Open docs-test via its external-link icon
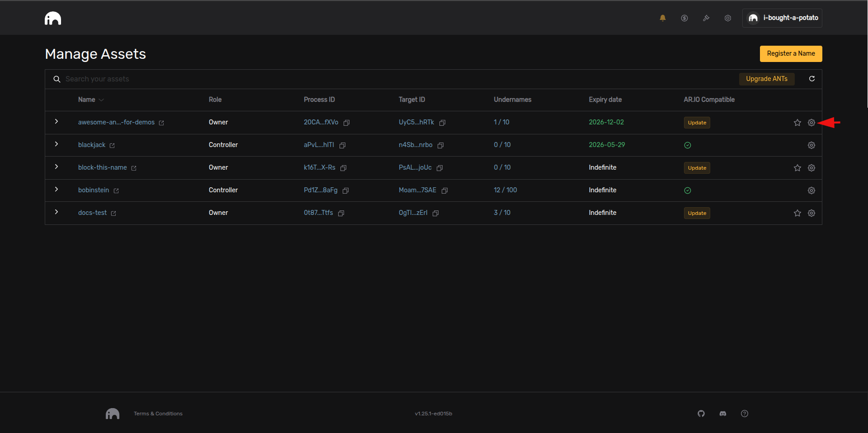868x433 pixels. tap(113, 213)
